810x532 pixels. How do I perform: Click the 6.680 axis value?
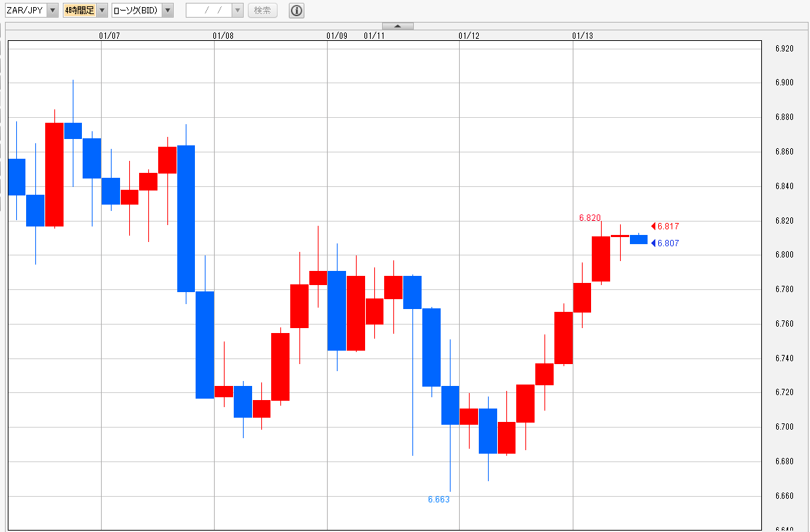(x=784, y=461)
